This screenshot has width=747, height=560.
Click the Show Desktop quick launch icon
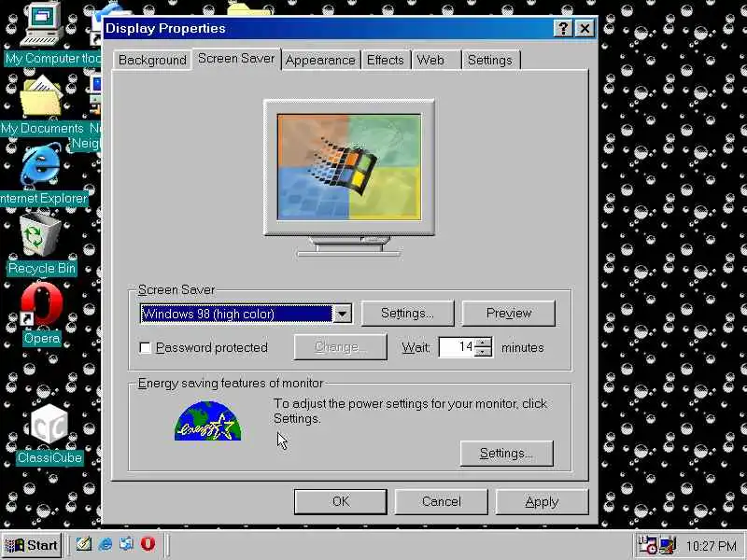84,544
